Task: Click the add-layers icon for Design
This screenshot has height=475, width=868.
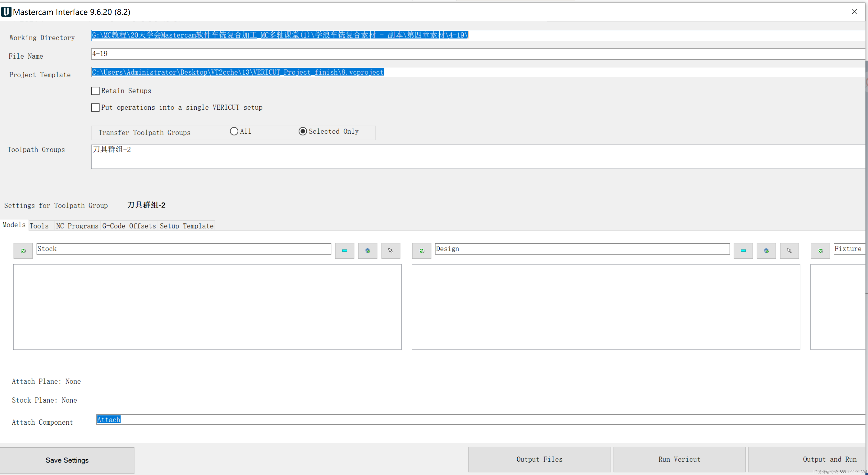Action: 766,251
